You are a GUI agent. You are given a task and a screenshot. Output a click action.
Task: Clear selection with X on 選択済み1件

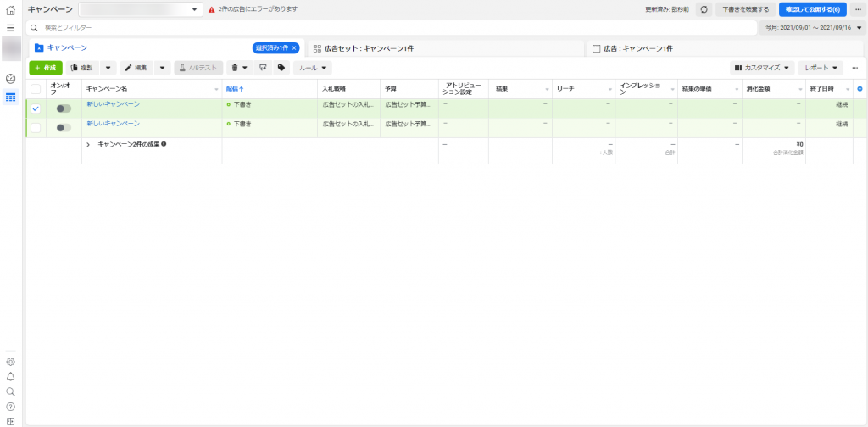coord(294,48)
